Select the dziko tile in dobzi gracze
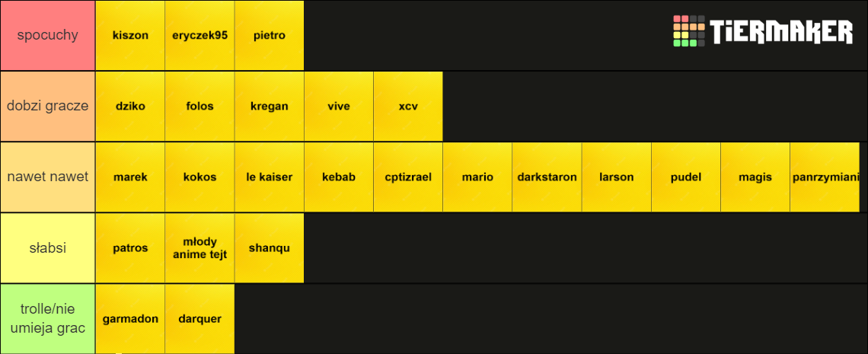 (x=130, y=107)
